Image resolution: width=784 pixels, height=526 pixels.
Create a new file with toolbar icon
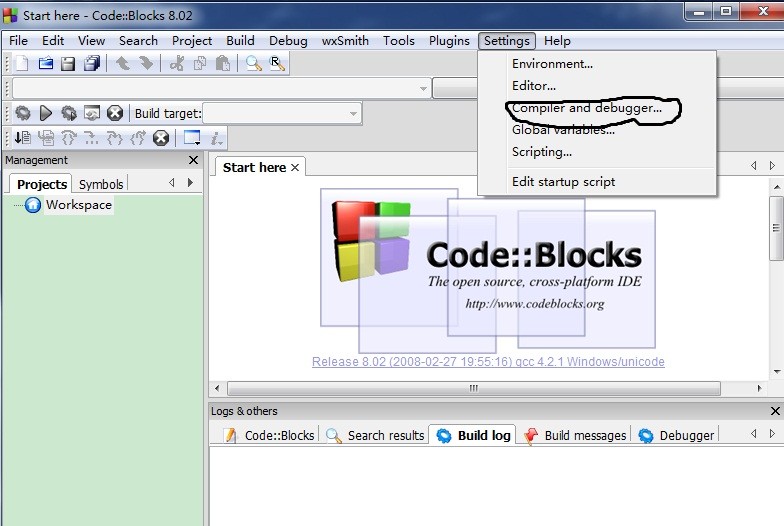click(22, 64)
